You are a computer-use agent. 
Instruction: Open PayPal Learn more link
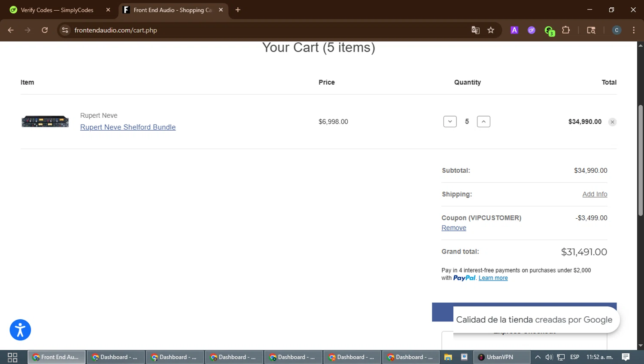(493, 278)
